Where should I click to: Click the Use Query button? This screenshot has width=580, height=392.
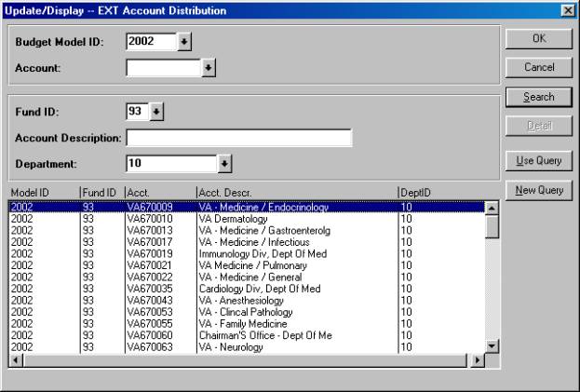[538, 161]
